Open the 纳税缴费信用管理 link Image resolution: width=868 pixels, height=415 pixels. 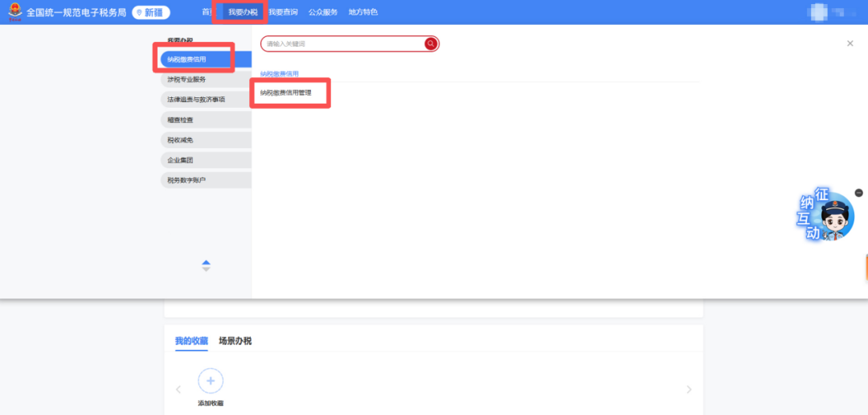point(285,93)
